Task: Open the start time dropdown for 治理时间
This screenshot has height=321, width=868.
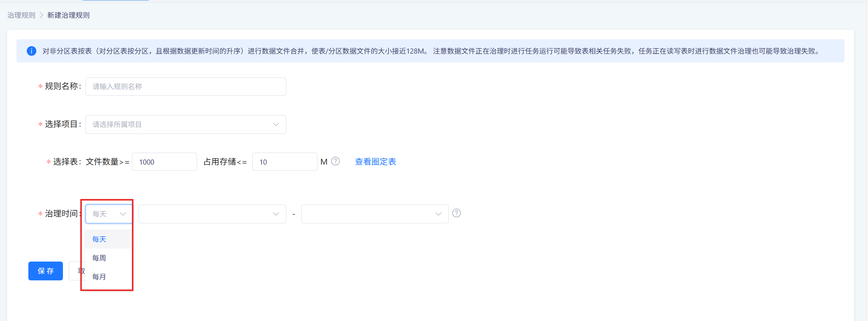Action: [212, 214]
